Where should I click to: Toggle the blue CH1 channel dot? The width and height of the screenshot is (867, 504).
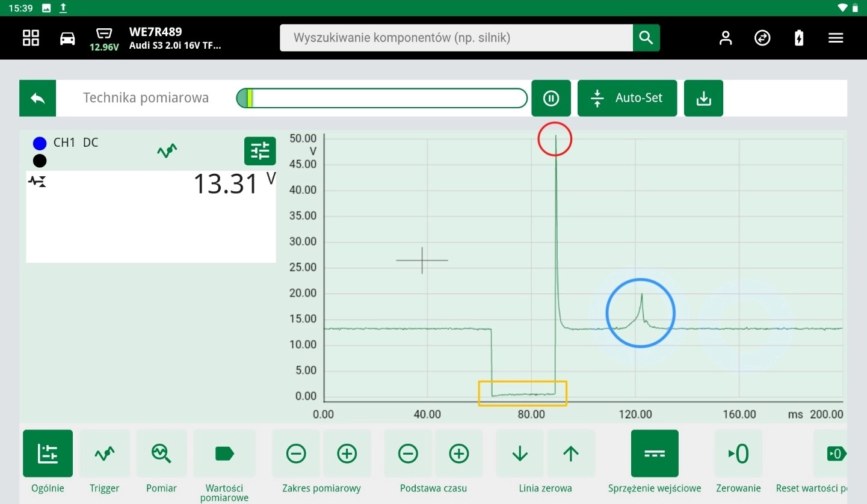(x=40, y=143)
